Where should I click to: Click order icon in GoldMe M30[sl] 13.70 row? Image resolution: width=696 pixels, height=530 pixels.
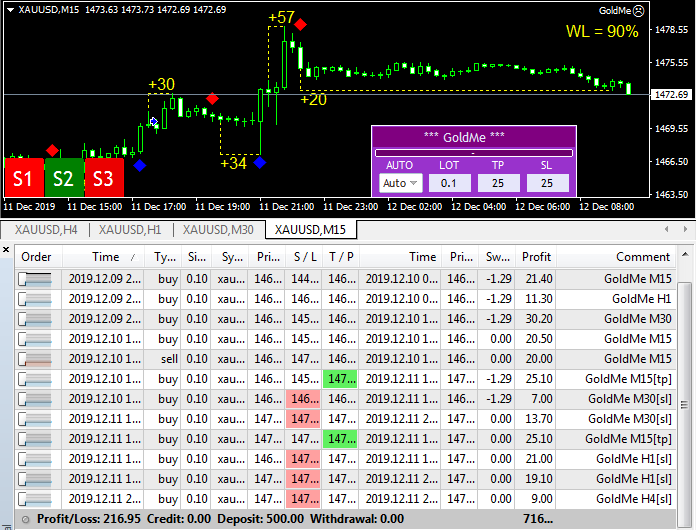tap(35, 419)
